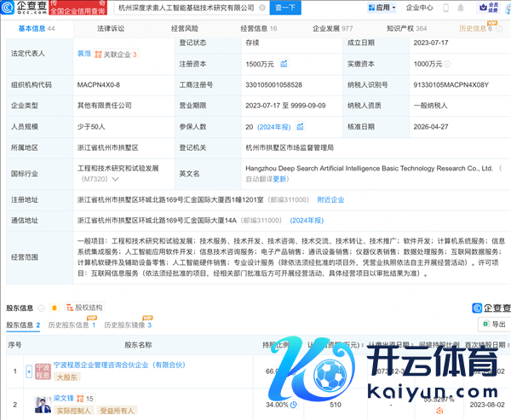Open legal representative 裴湉 link
Screen dimensions: 511x420
tap(84, 54)
